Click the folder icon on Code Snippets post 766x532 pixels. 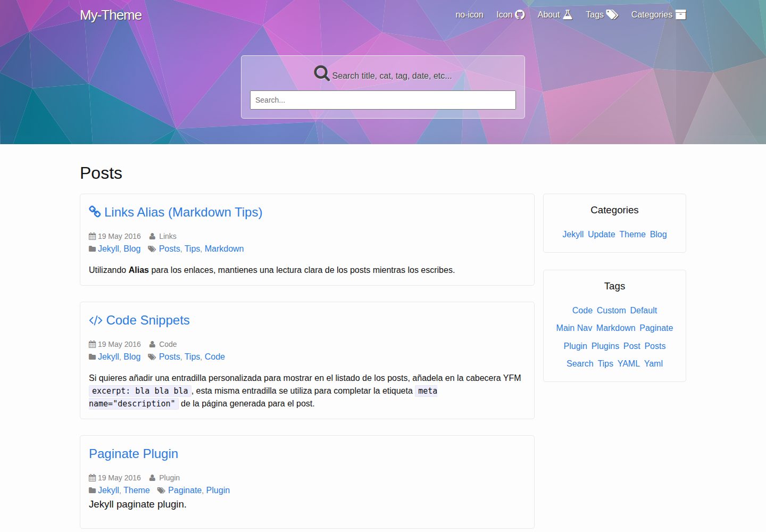pos(93,357)
